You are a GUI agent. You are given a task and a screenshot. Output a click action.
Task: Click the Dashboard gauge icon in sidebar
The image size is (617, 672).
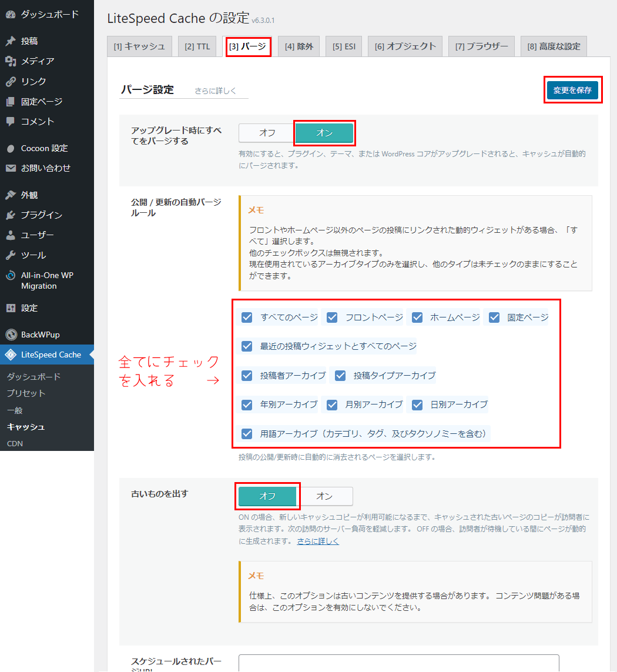point(11,15)
